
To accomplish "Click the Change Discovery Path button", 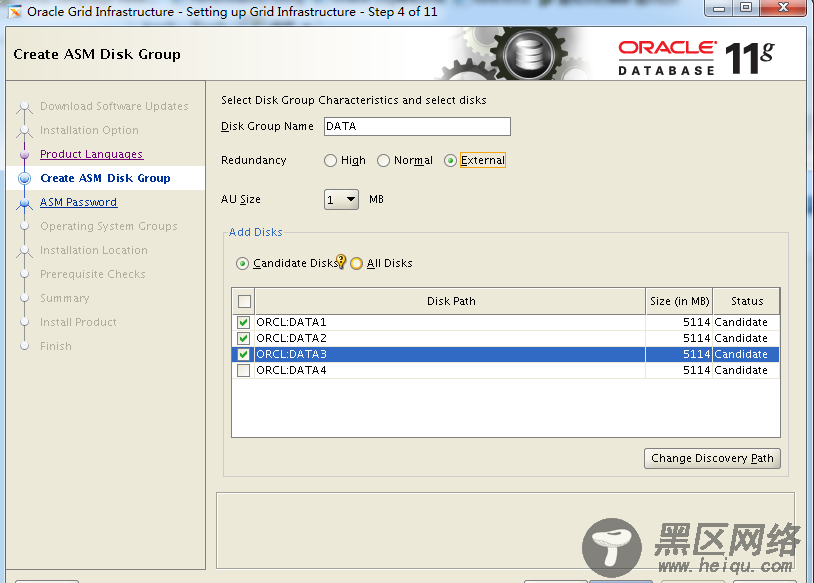I will [712, 458].
